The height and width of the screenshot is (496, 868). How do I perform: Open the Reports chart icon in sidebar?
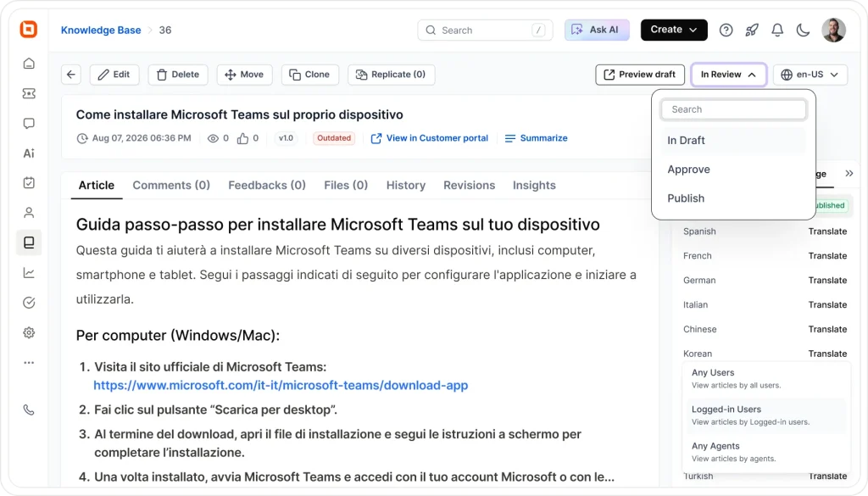tap(29, 272)
